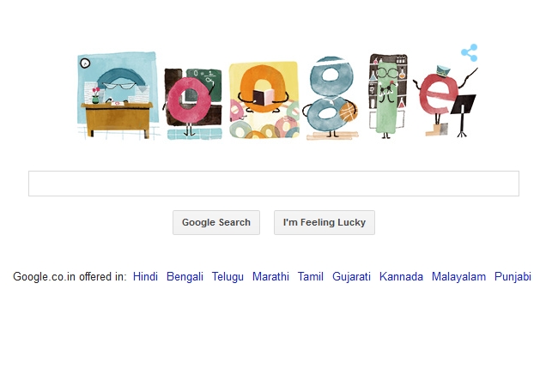
Task: Choose the Marathi language link
Action: click(270, 277)
